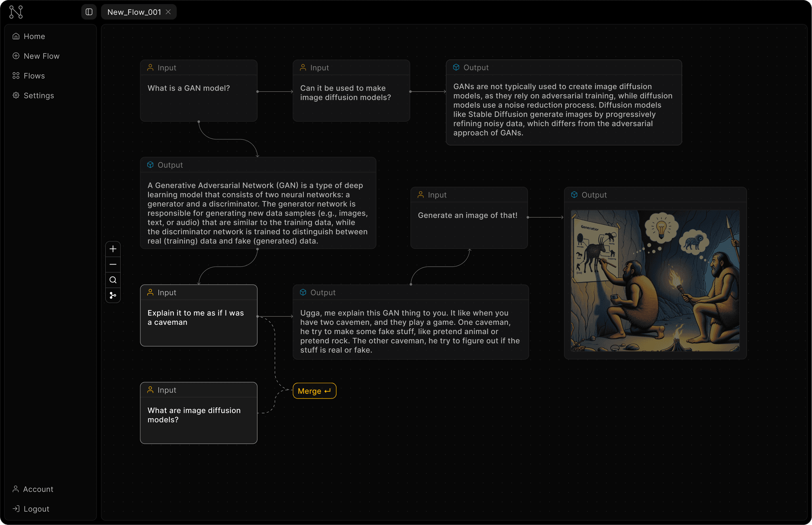Open Settings gear in sidebar

(x=16, y=96)
